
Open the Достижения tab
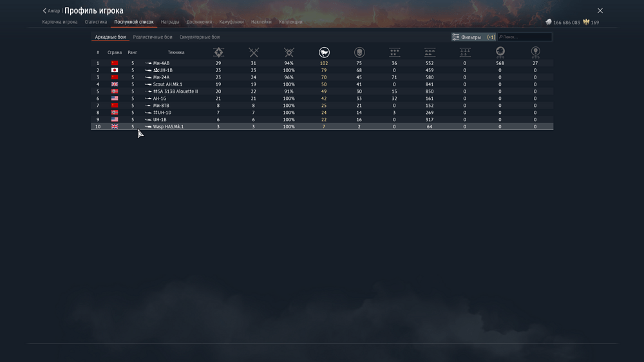pyautogui.click(x=199, y=22)
